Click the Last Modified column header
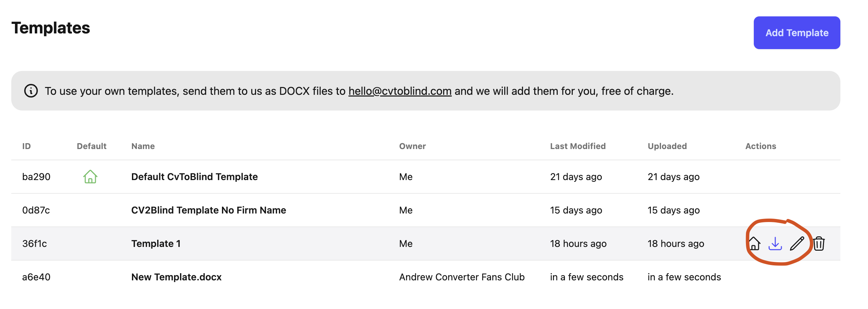Screen dimensions: 868x309 click(x=578, y=146)
